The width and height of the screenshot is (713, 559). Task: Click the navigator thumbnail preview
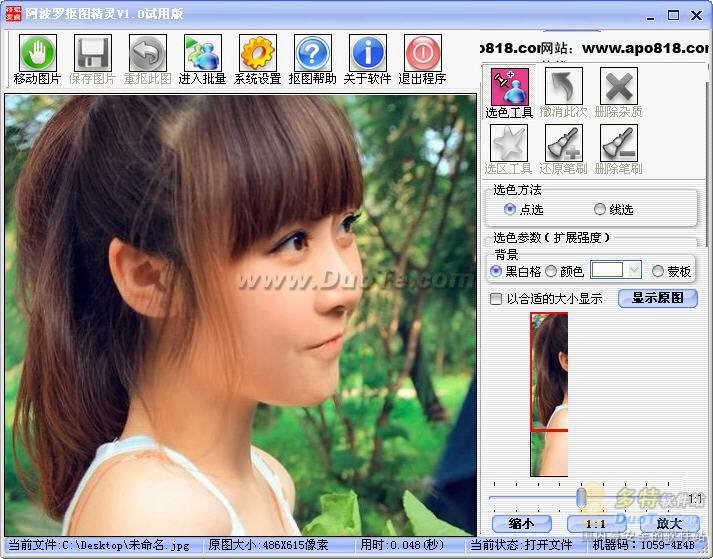click(x=549, y=394)
